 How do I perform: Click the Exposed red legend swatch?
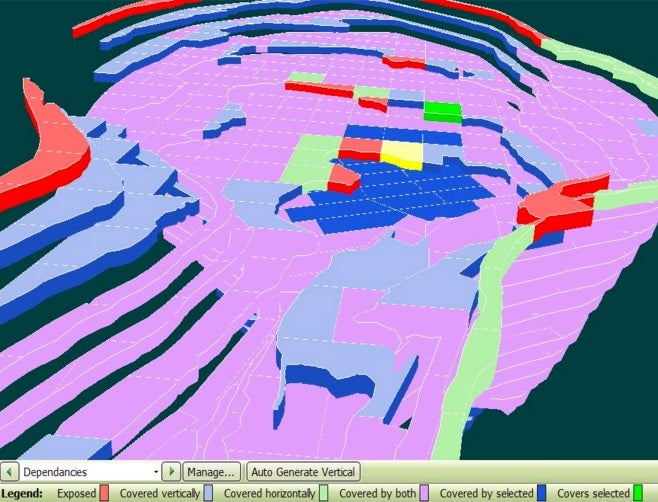click(104, 493)
